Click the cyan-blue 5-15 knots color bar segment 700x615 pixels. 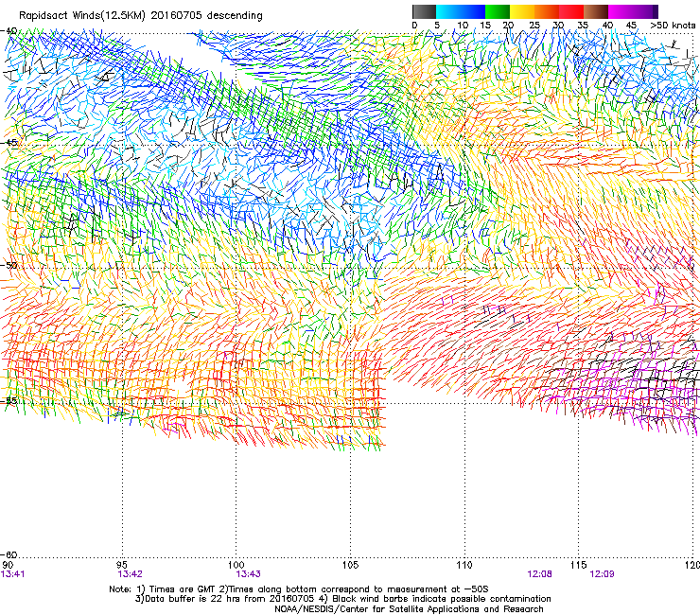[461, 11]
